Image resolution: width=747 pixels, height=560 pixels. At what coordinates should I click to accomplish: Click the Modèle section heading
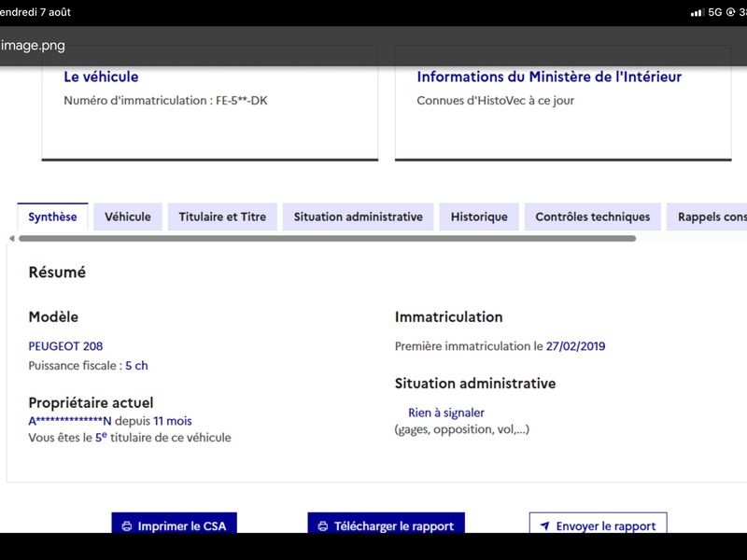[53, 316]
